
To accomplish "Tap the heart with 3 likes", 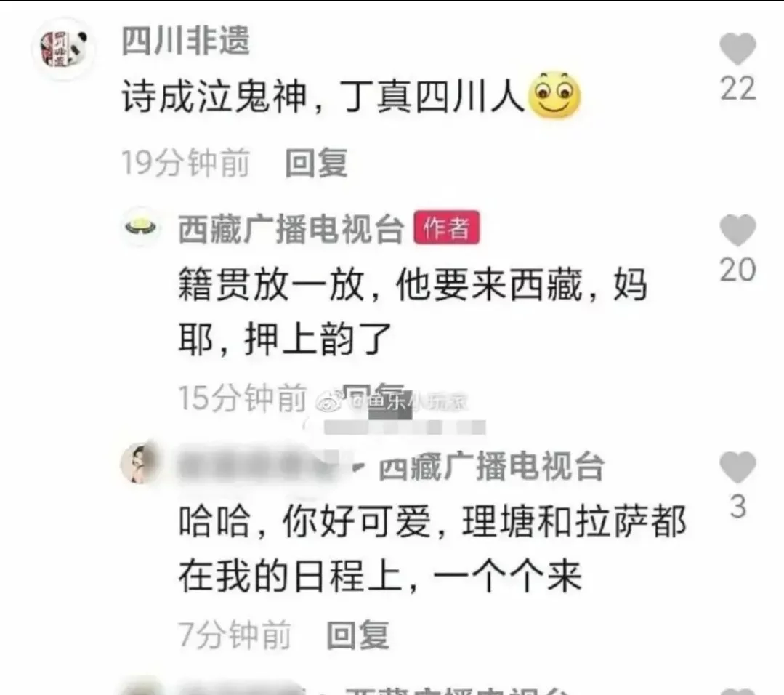I will point(737,467).
